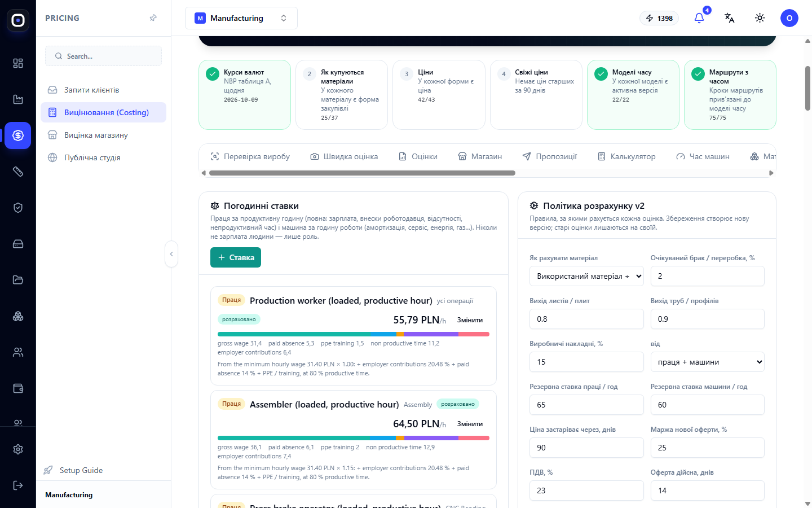This screenshot has width=812, height=508.
Task: Open the shield check icon in sidebar
Action: coord(18,208)
